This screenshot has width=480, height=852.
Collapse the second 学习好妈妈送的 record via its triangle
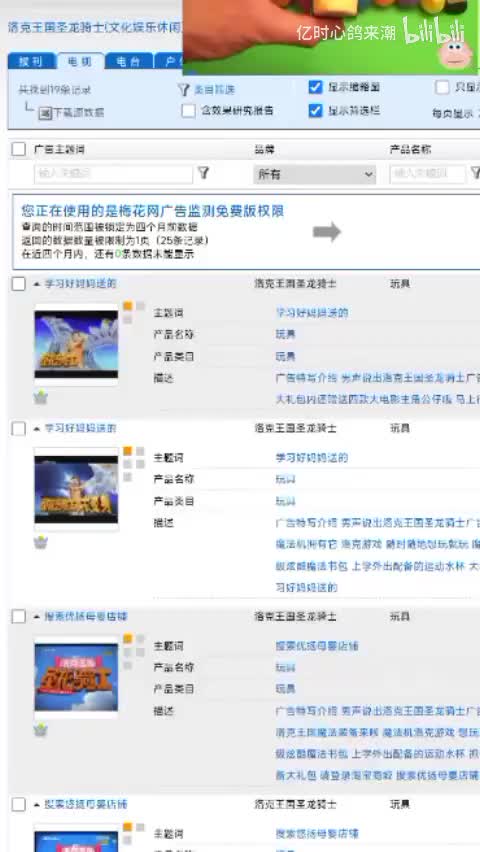37,429
